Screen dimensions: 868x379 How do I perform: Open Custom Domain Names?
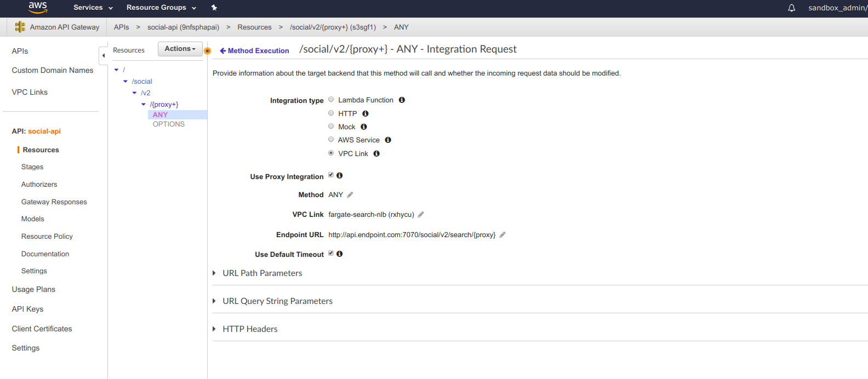[x=53, y=70]
